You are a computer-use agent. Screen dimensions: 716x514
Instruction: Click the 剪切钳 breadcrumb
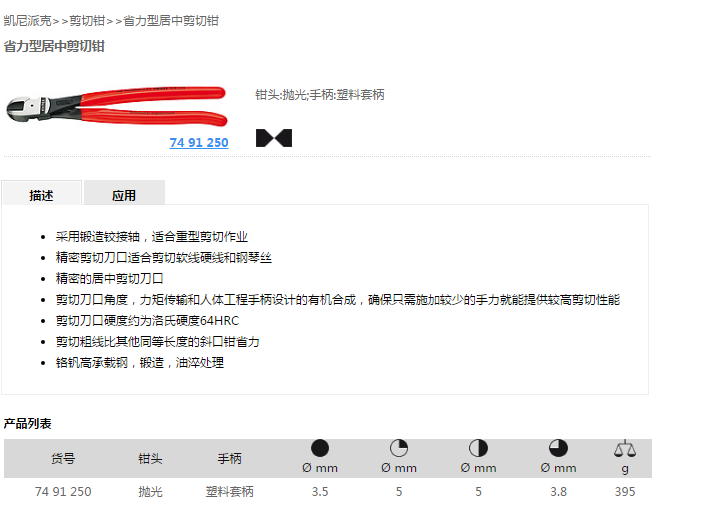pyautogui.click(x=87, y=21)
